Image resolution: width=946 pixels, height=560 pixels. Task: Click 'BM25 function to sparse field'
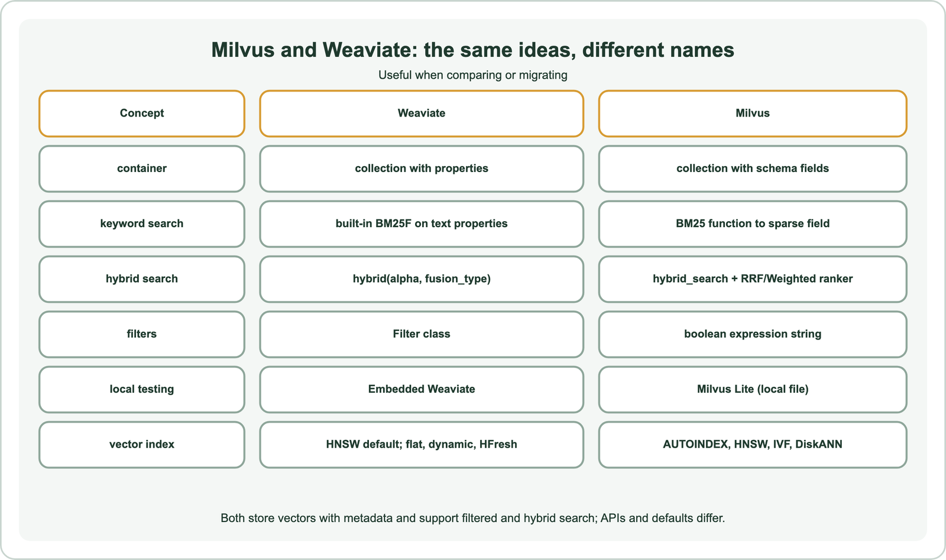[x=753, y=224]
